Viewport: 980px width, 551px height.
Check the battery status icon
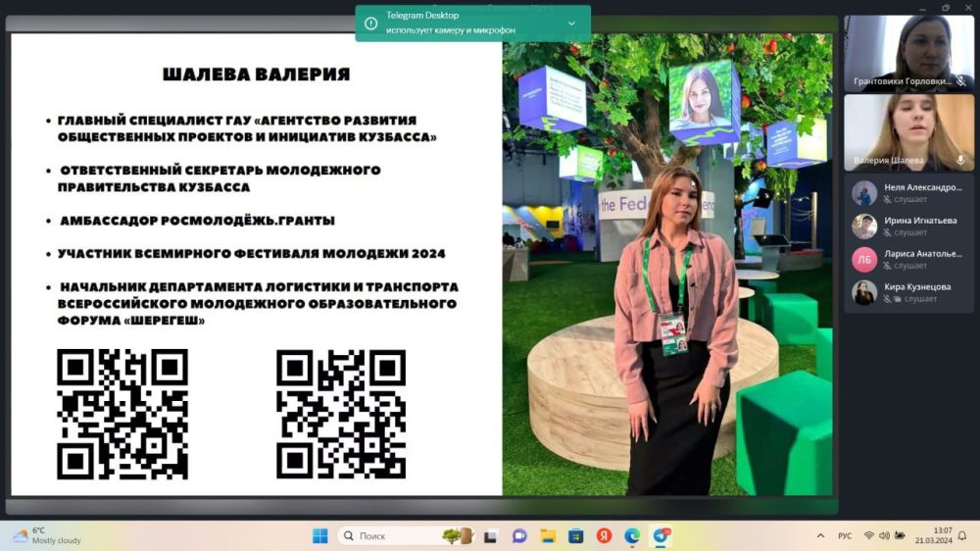(x=900, y=536)
